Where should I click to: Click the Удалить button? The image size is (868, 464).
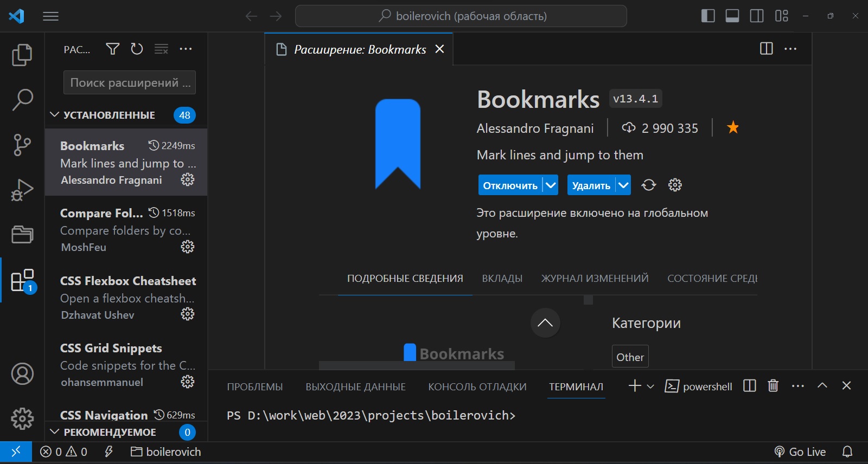tap(591, 185)
